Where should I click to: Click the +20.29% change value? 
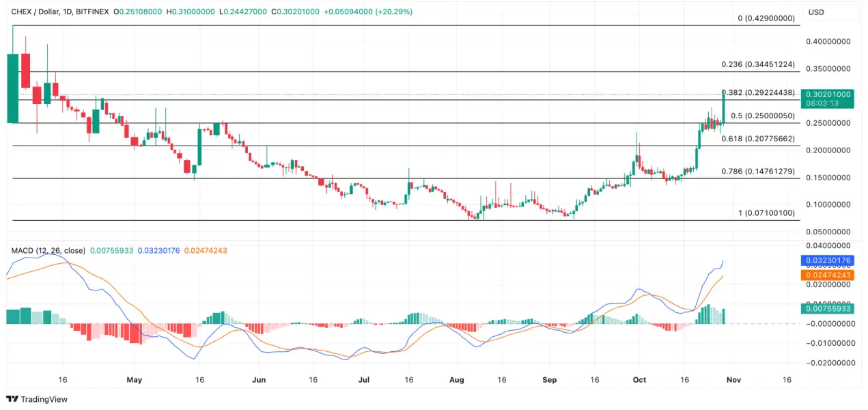pos(394,12)
